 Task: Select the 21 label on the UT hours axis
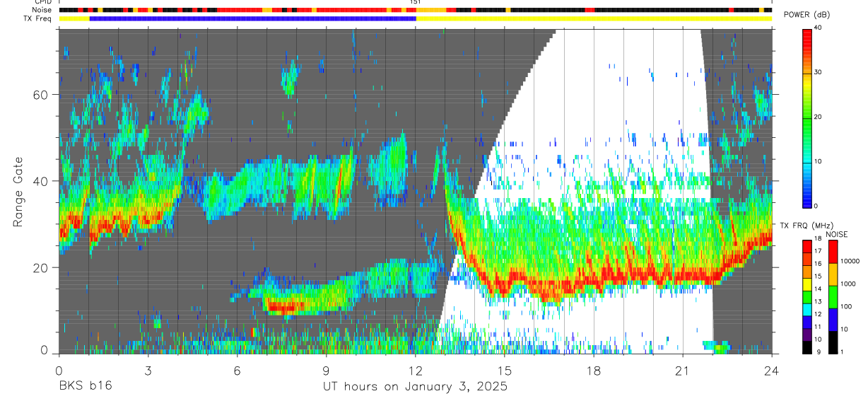pos(683,370)
